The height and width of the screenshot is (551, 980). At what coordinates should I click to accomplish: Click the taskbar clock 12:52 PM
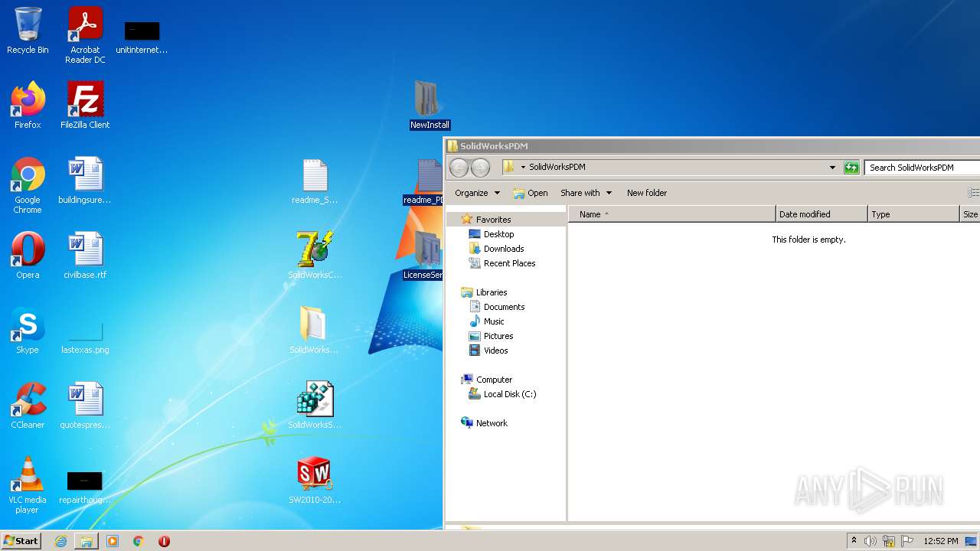point(940,541)
